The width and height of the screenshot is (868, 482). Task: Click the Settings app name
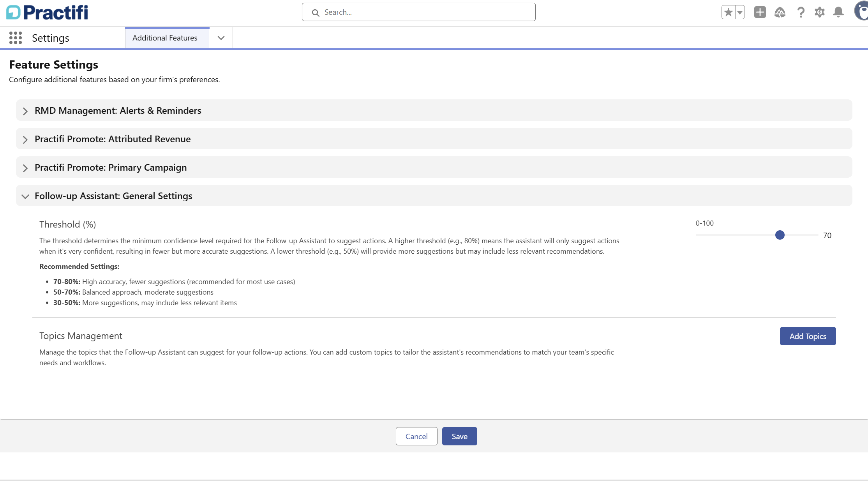(51, 38)
